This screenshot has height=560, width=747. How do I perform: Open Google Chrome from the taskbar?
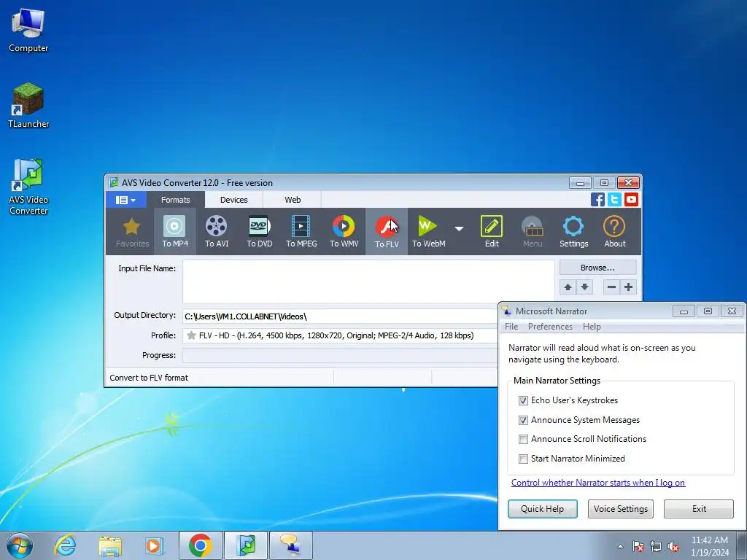tap(200, 545)
